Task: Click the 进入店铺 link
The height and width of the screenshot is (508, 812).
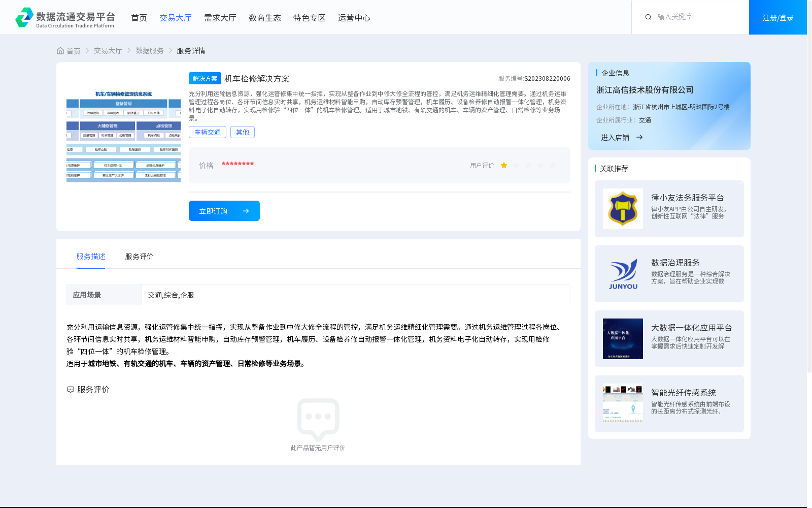Action: coord(615,137)
